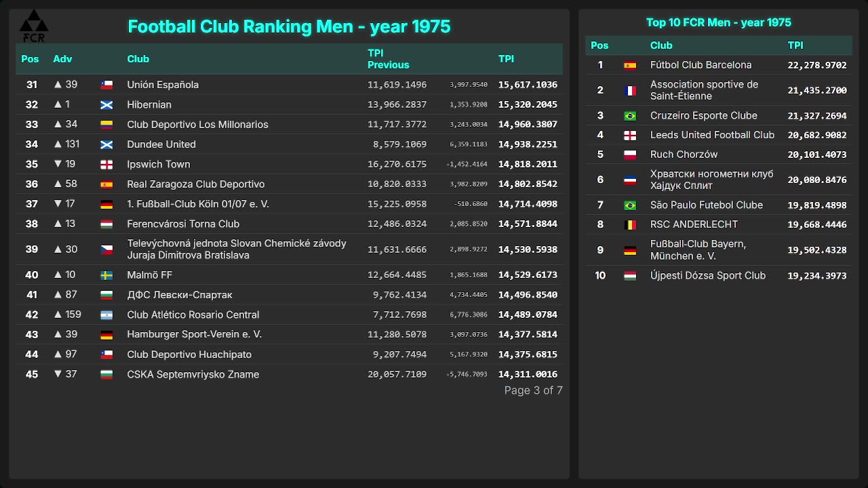The width and height of the screenshot is (868, 488).
Task: Click the France flag beside Saint-Étienne
Action: (x=630, y=90)
